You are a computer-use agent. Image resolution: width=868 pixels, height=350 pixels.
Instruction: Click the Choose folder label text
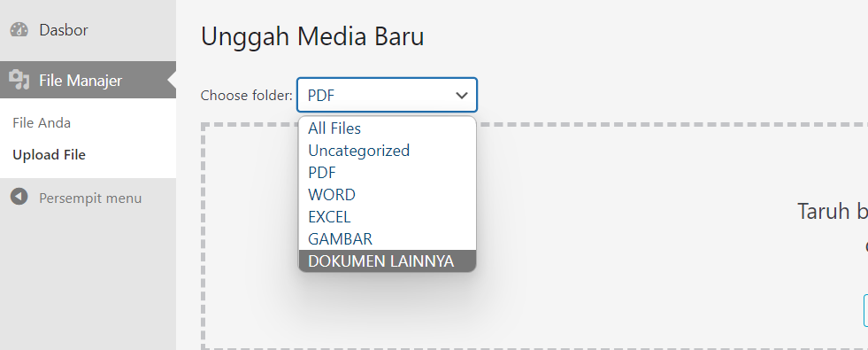[x=246, y=96]
